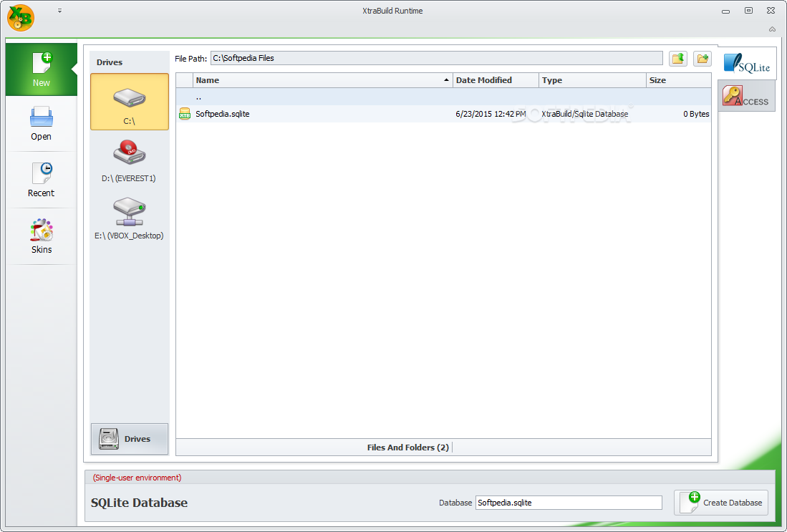Sort by the Size column header
This screenshot has width=787, height=532.
point(679,80)
